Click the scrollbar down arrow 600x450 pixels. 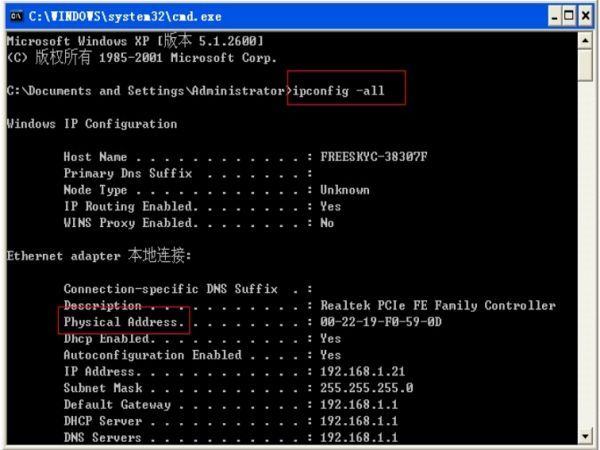tap(585, 435)
